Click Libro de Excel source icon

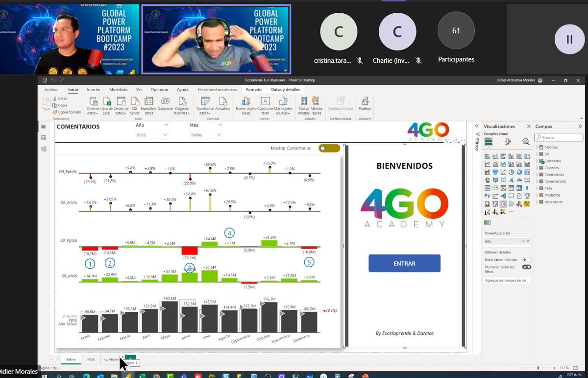coord(107,105)
